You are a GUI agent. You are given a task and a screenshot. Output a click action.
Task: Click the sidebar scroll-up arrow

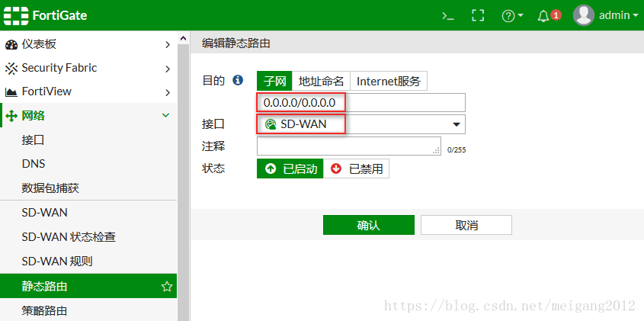coord(183,38)
